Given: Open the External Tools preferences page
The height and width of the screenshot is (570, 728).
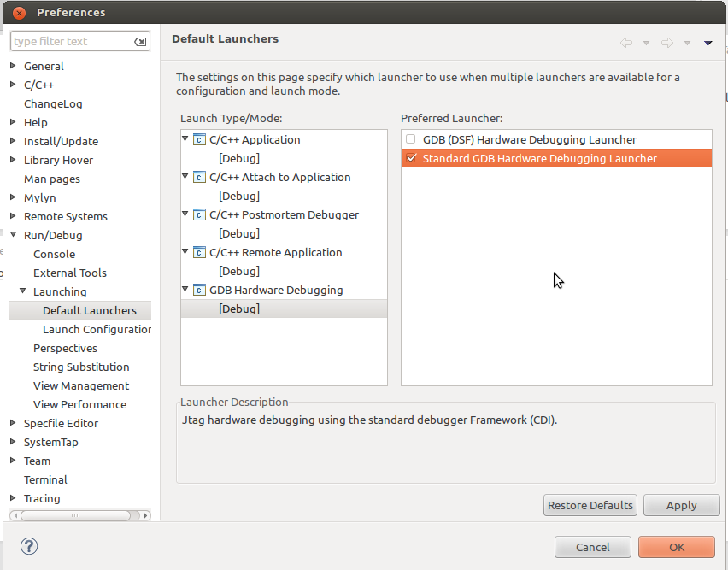Looking at the screenshot, I should pyautogui.click(x=70, y=273).
